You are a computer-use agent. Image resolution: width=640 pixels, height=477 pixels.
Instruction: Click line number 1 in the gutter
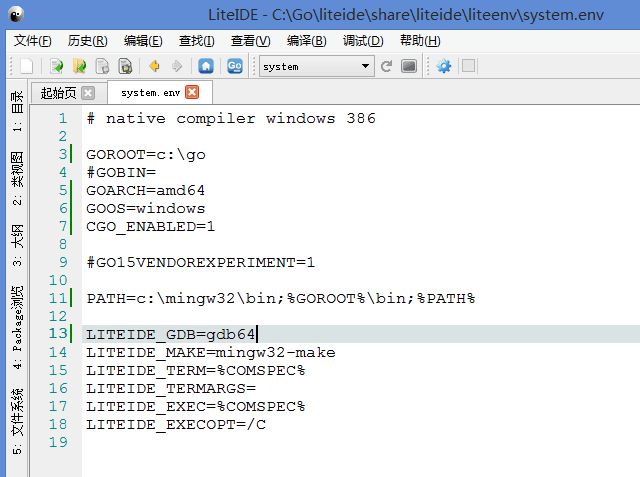coord(62,119)
